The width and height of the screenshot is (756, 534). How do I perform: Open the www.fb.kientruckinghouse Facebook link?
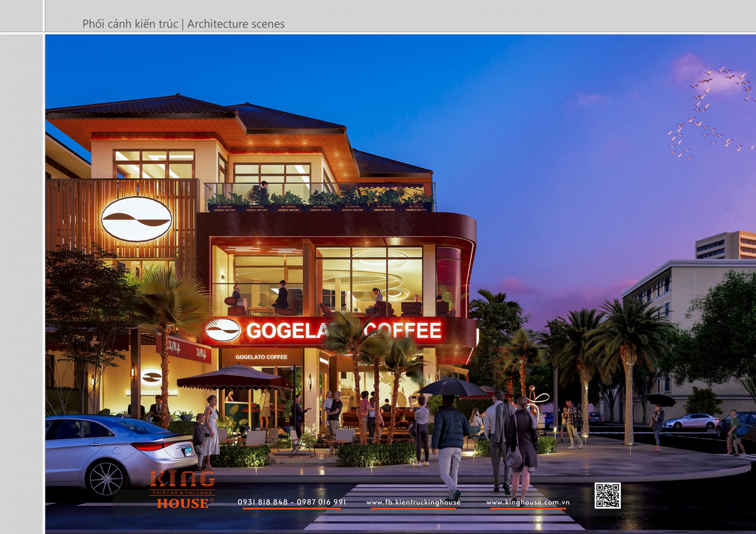(x=413, y=502)
